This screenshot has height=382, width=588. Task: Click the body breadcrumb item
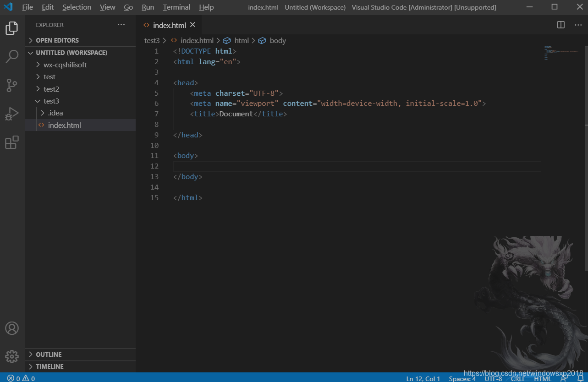(277, 40)
